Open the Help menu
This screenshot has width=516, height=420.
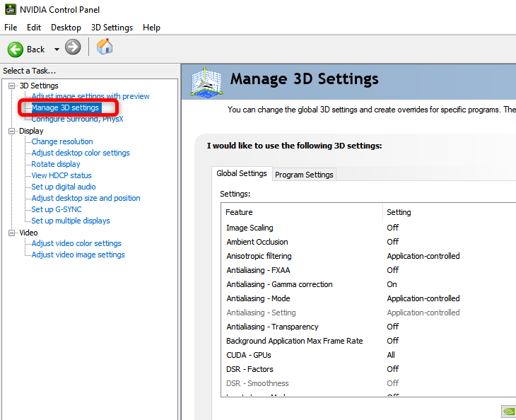pos(151,28)
